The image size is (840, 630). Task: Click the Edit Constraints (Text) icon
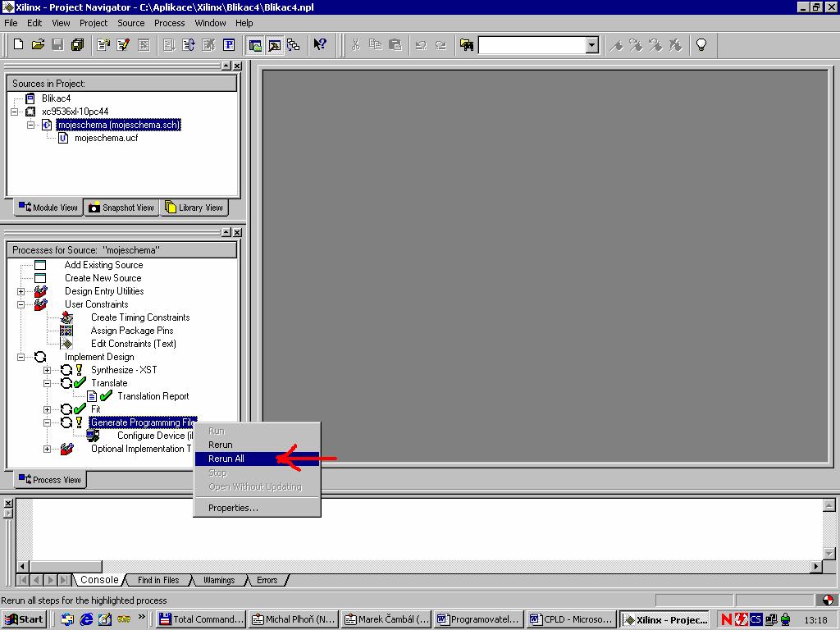coord(66,344)
